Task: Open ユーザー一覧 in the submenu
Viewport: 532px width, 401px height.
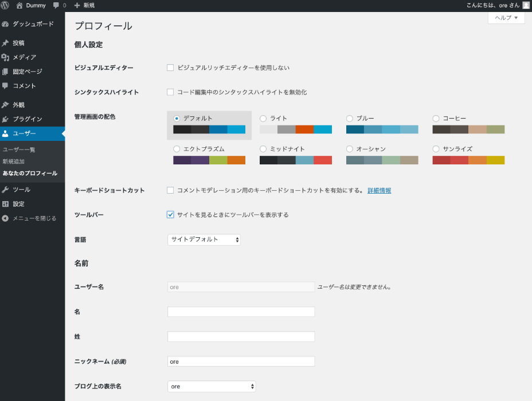Action: (x=19, y=150)
